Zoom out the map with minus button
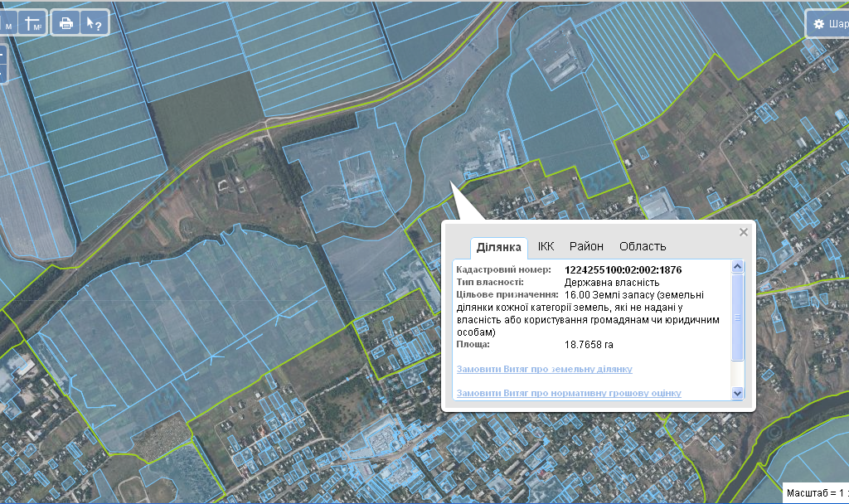The width and height of the screenshot is (849, 504). [2, 75]
